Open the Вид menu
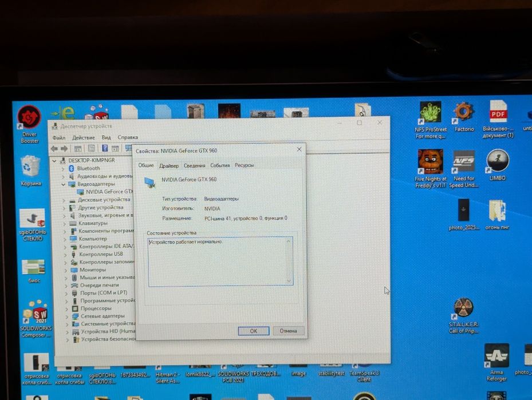This screenshot has height=400, width=532. pos(106,137)
